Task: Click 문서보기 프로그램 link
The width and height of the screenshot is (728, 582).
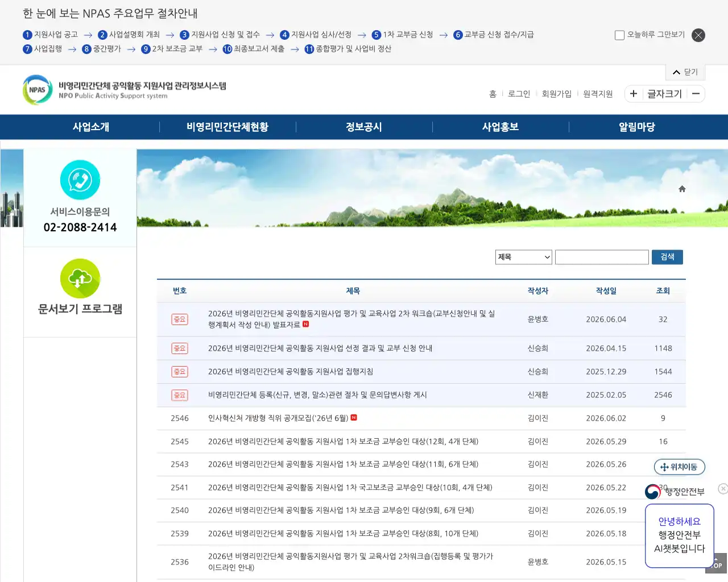Action: point(80,309)
